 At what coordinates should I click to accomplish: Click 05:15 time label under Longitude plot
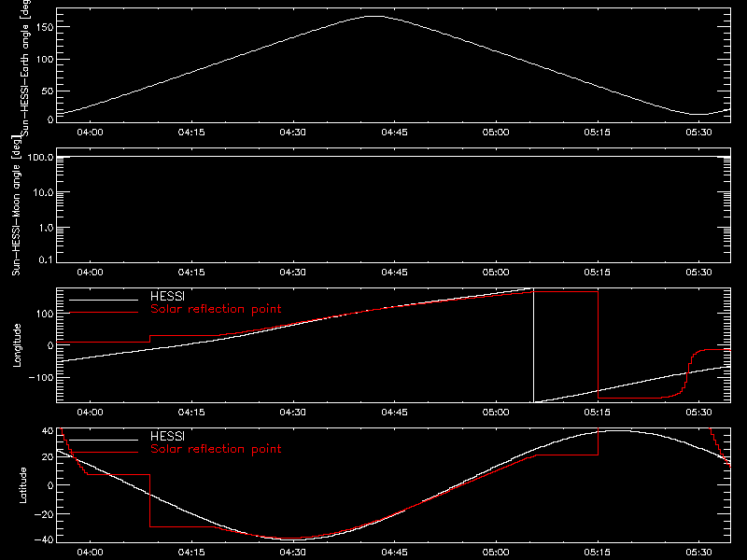tap(598, 412)
